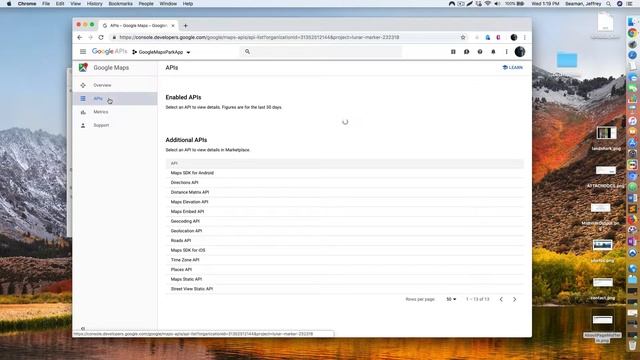This screenshot has height=360, width=640.
Task: Open Maps Static API row
Action: 344,279
